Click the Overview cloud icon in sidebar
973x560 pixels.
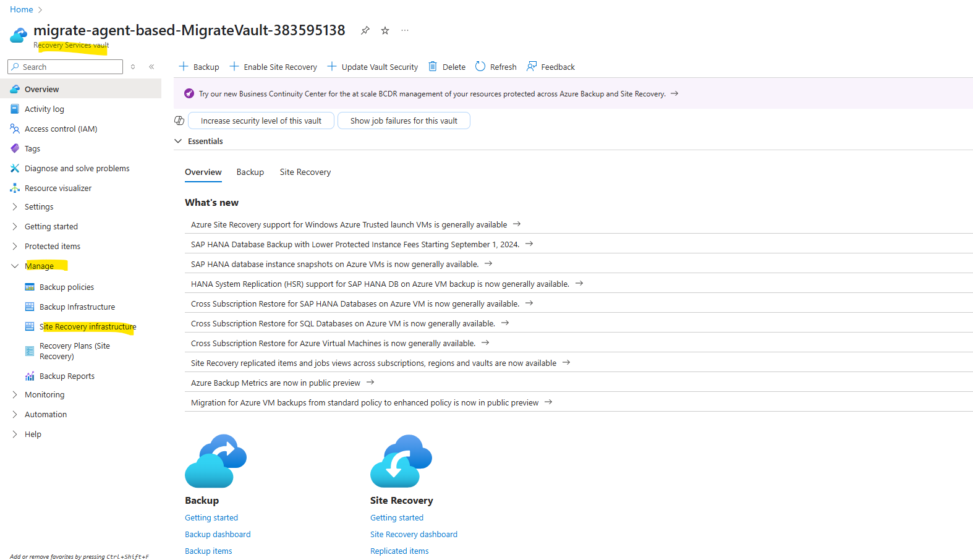coord(15,89)
